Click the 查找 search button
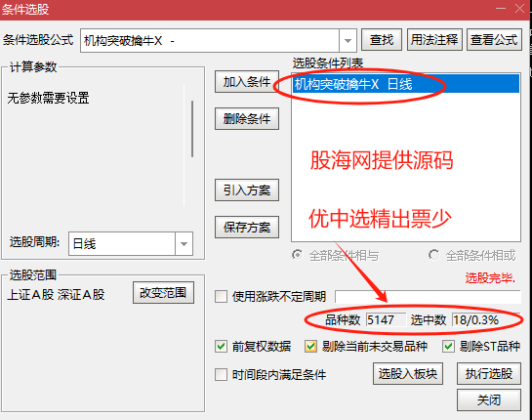This screenshot has height=420, width=532. tap(382, 40)
